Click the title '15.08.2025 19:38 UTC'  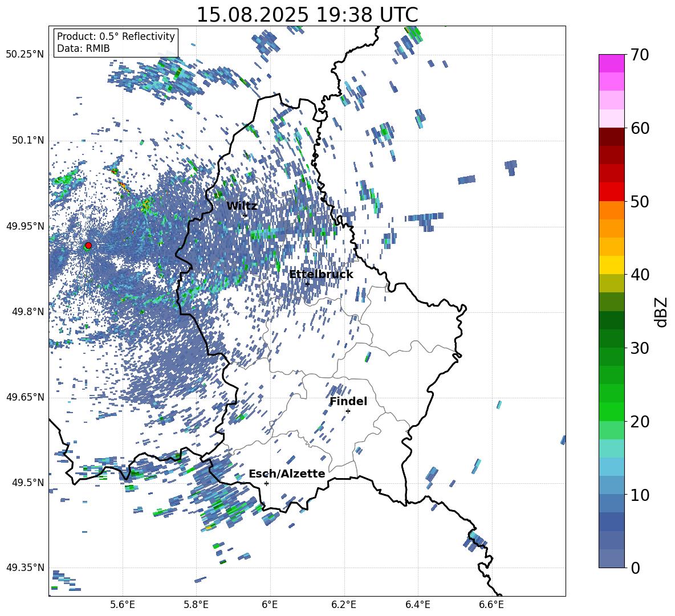tap(307, 15)
